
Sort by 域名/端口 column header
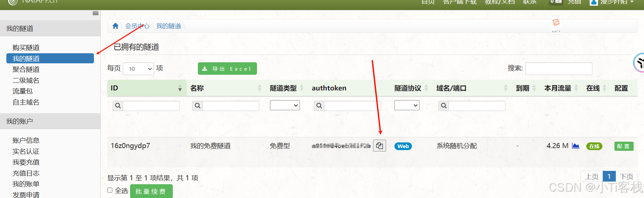pyautogui.click(x=472, y=88)
